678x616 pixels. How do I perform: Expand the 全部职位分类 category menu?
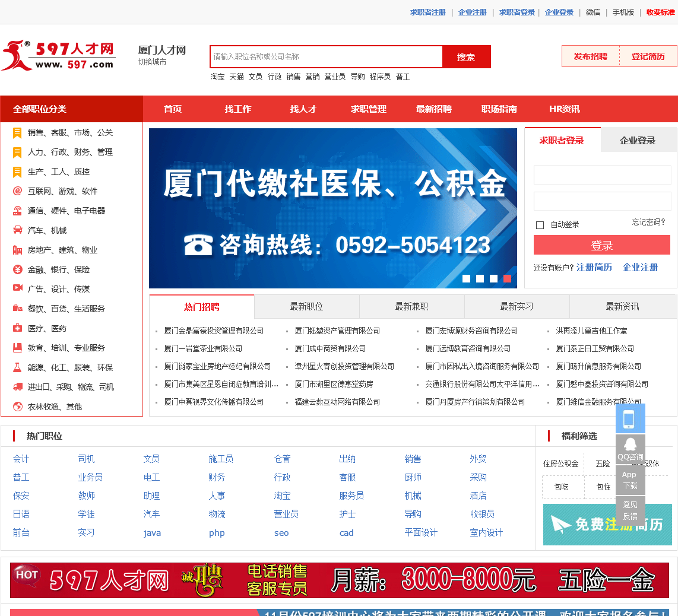pyautogui.click(x=72, y=109)
